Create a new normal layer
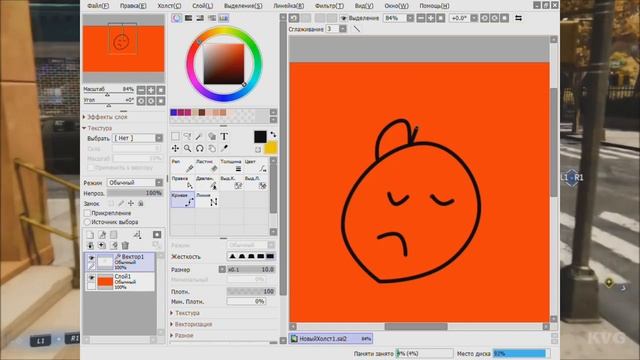 click(90, 235)
